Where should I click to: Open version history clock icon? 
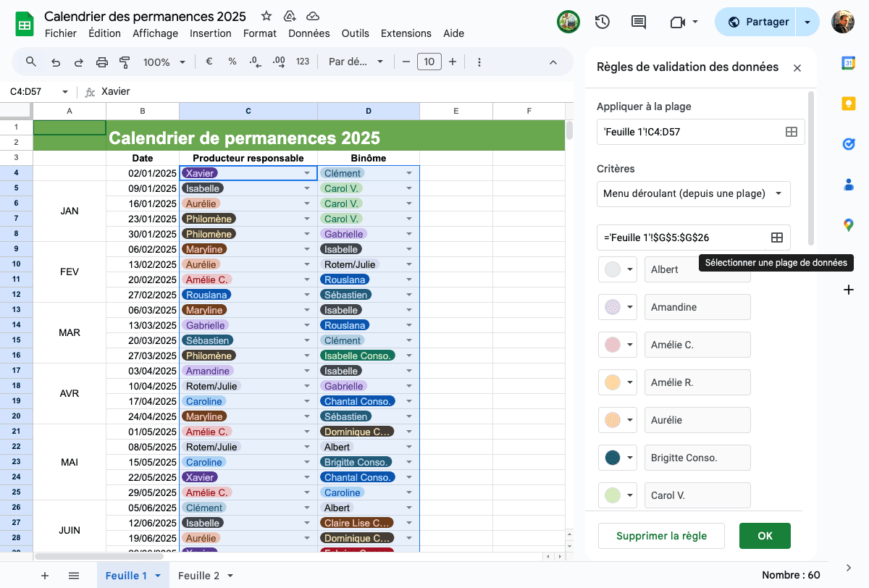603,22
